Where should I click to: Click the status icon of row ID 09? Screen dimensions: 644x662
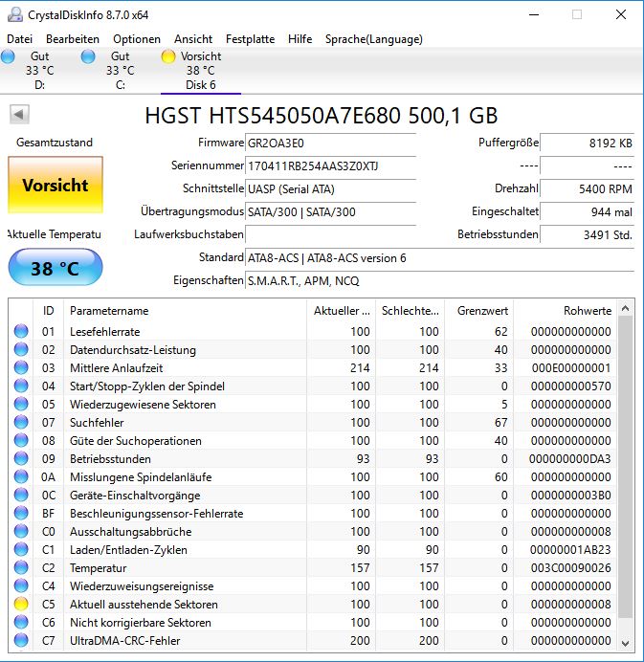point(21,458)
